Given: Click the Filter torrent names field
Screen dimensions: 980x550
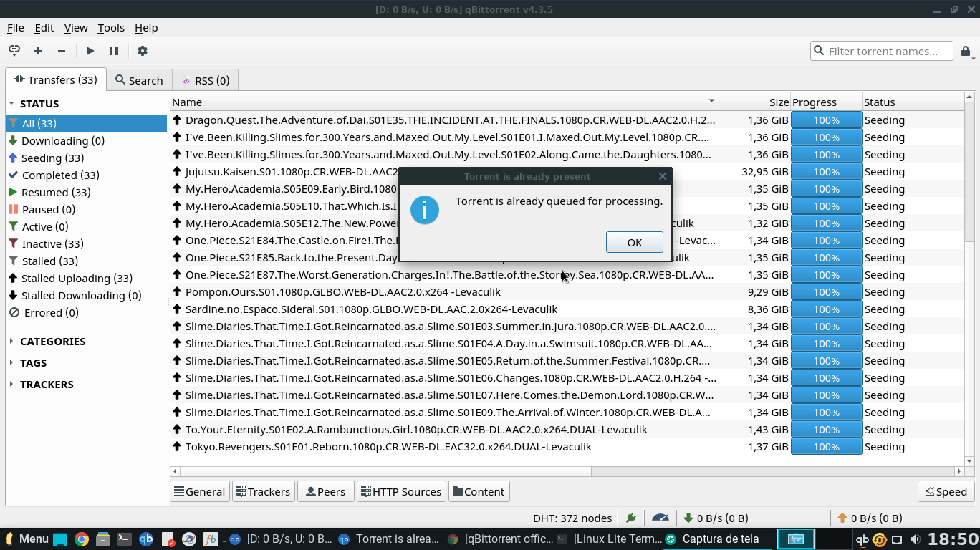Looking at the screenshot, I should point(882,51).
